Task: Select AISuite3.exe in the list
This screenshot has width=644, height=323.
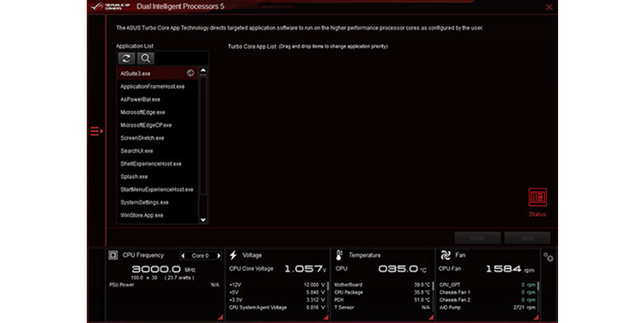Action: coord(158,74)
